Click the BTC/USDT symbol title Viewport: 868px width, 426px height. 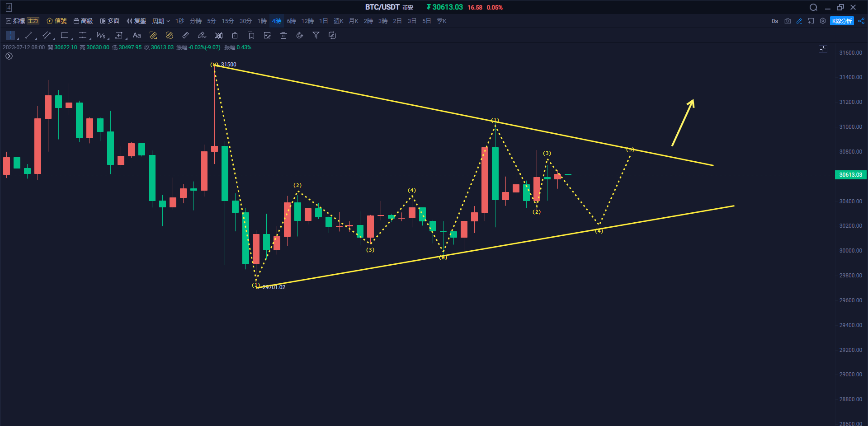[382, 7]
